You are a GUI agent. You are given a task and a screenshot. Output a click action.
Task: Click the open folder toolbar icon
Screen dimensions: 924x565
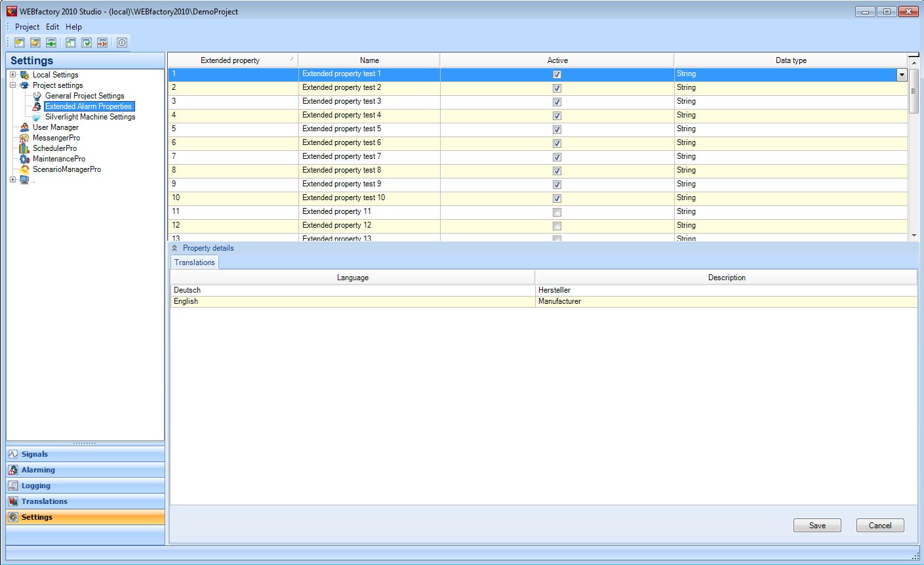pyautogui.click(x=35, y=43)
